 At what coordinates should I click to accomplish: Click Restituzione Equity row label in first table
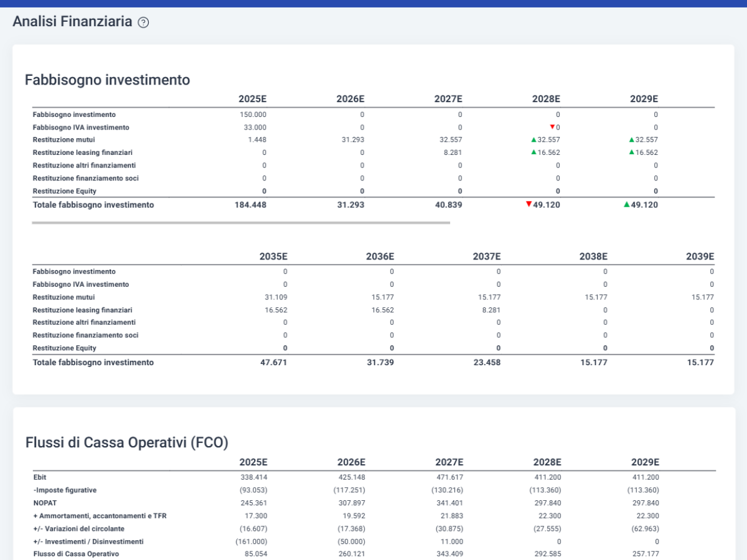pyautogui.click(x=65, y=191)
